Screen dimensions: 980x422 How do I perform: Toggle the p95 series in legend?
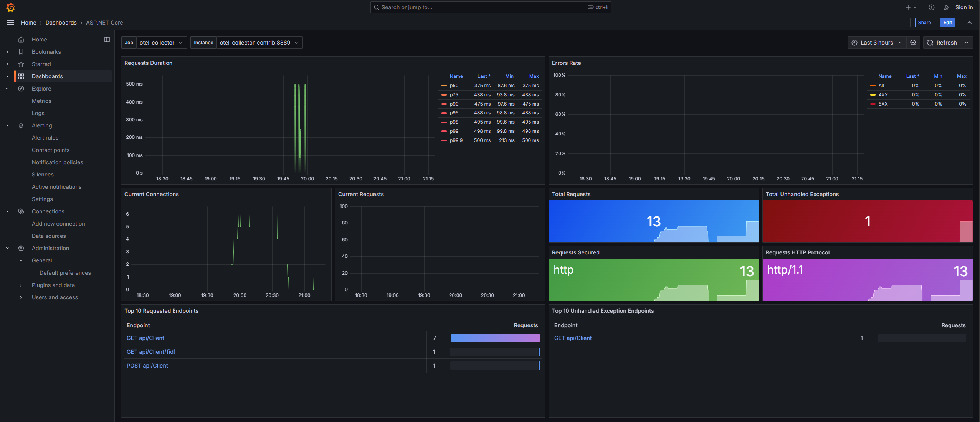[454, 113]
